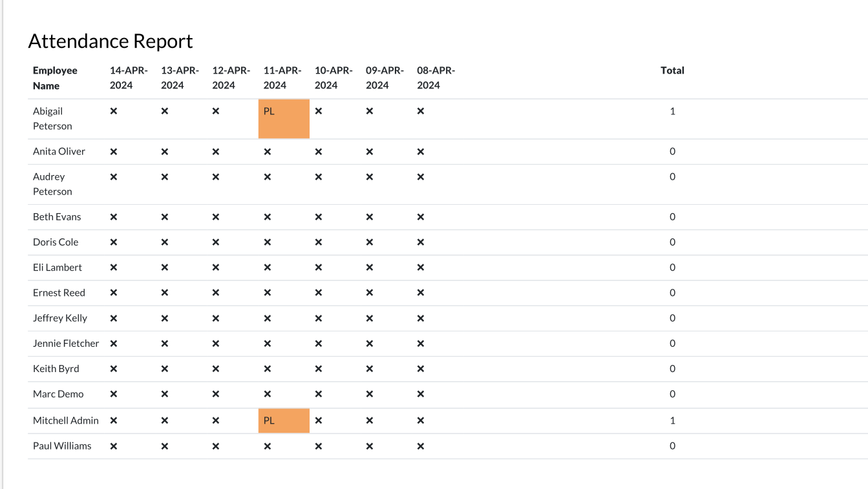This screenshot has height=489, width=868.
Task: Click Mitchell Admin's orange PL leave cell
Action: [283, 421]
